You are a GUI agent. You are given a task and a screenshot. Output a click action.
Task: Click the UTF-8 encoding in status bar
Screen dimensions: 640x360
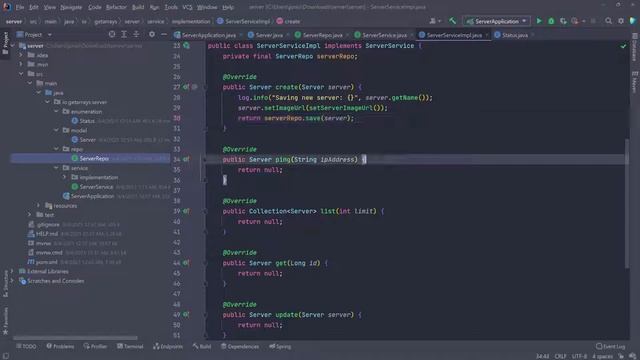[x=579, y=356]
